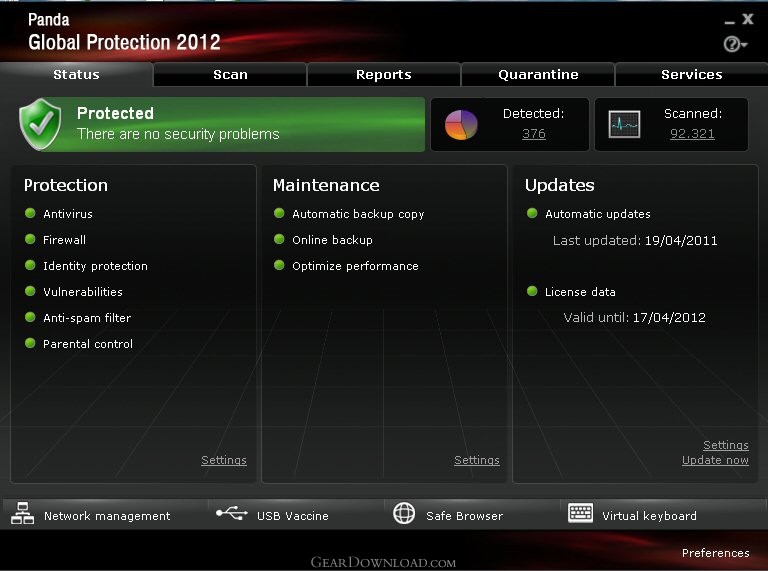Select the Vulnerabilities label
Screen dimensions: 768x571
[83, 292]
